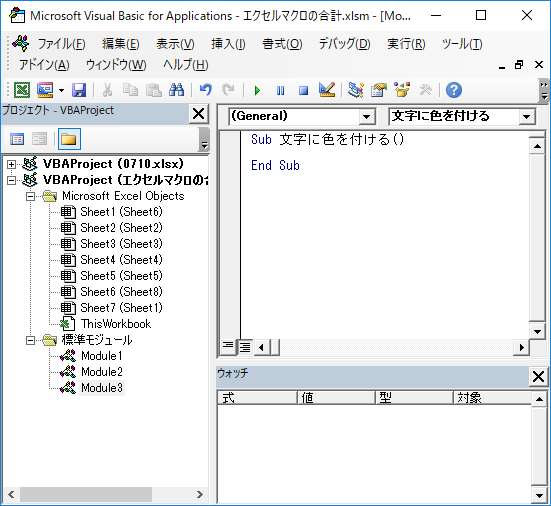The width and height of the screenshot is (551, 506).
Task: Open Help with the blue question mark icon
Action: pos(454,90)
